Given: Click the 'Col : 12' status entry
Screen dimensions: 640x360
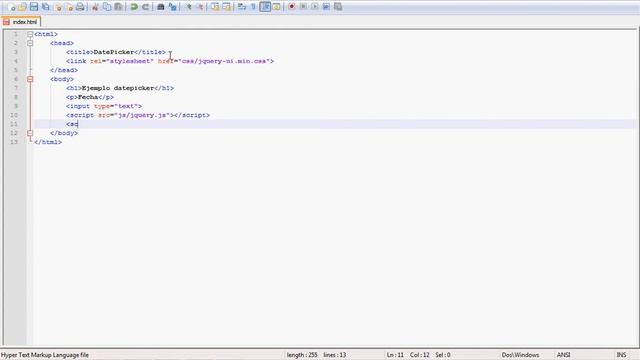Looking at the screenshot, I should 420,355.
